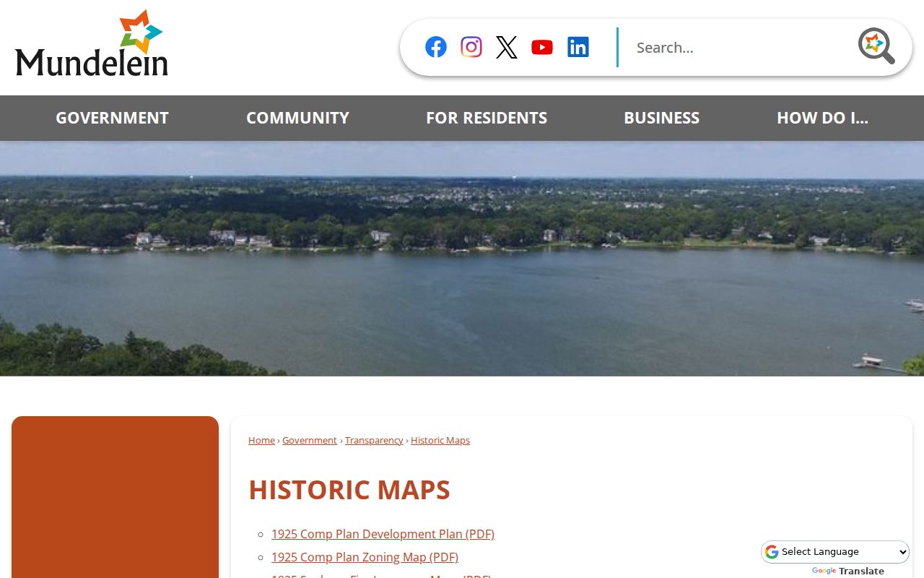Follow the Home breadcrumb link

[x=261, y=440]
